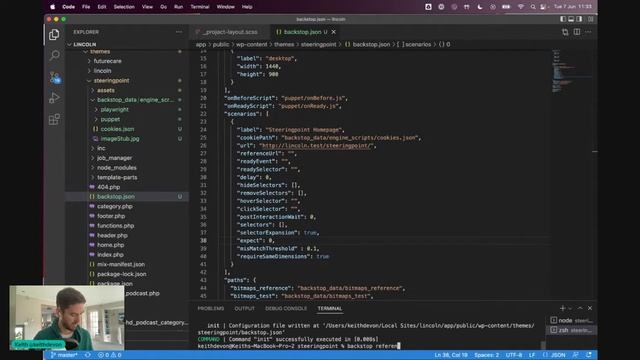Open Explorer panel more actions menu
Image resolution: width=640 pixels, height=360 pixels.
179,32
